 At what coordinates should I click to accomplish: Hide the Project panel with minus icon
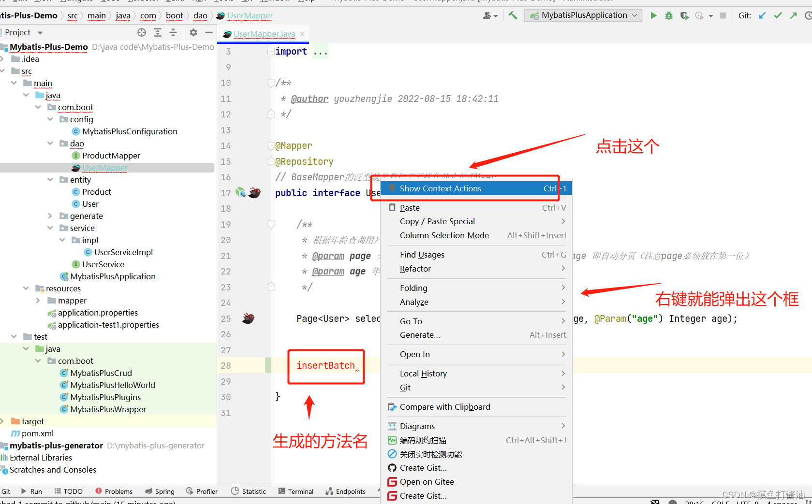pyautogui.click(x=209, y=32)
